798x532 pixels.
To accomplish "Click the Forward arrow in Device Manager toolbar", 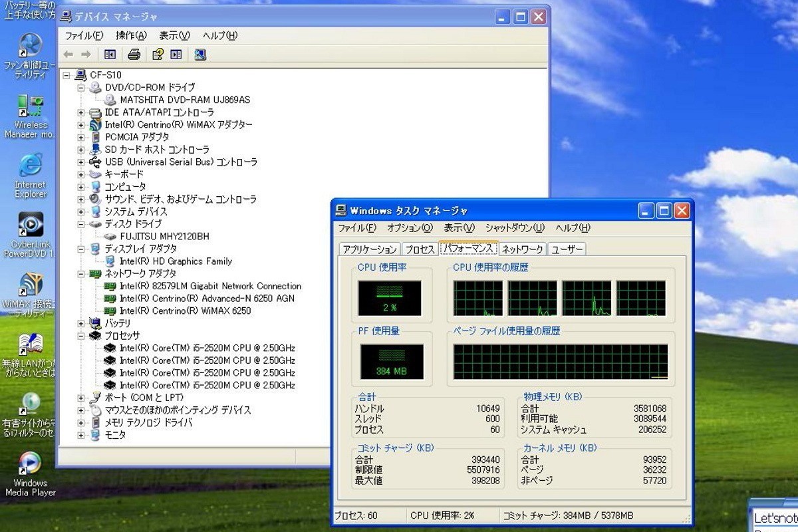I will [x=86, y=55].
